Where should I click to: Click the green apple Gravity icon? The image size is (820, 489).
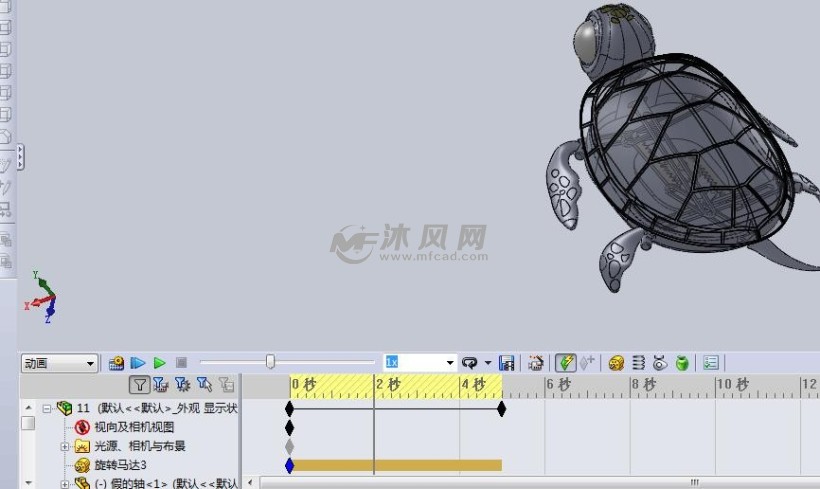tap(682, 363)
